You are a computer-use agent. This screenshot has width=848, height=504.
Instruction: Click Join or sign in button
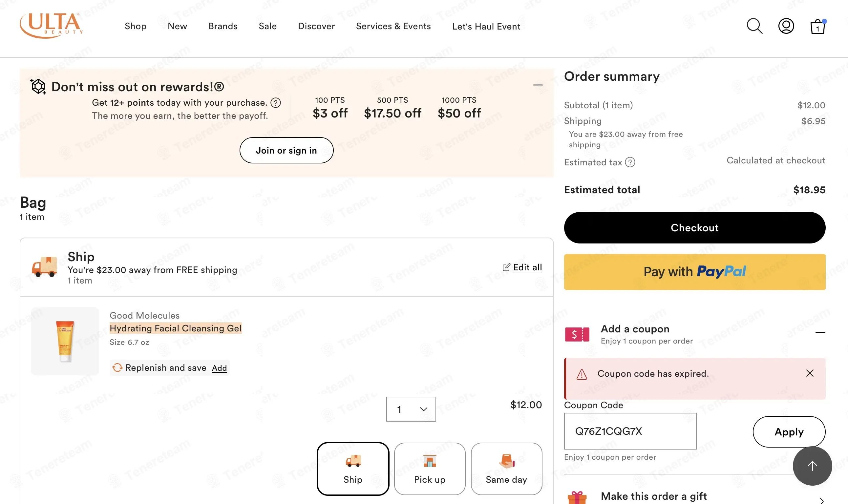(x=286, y=150)
